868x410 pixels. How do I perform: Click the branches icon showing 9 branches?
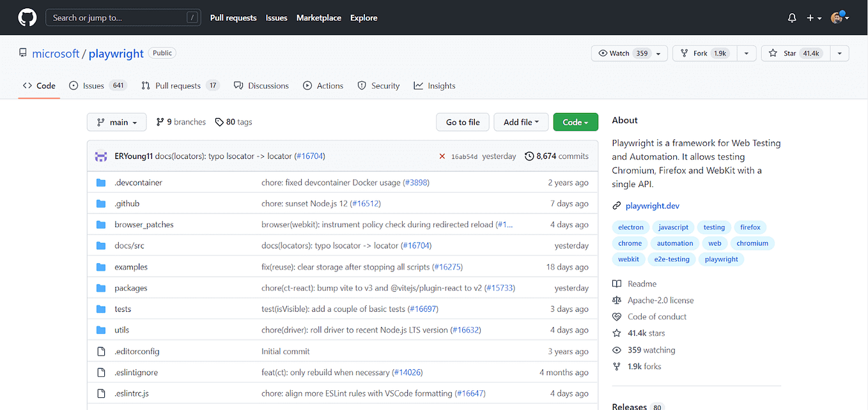pos(160,121)
